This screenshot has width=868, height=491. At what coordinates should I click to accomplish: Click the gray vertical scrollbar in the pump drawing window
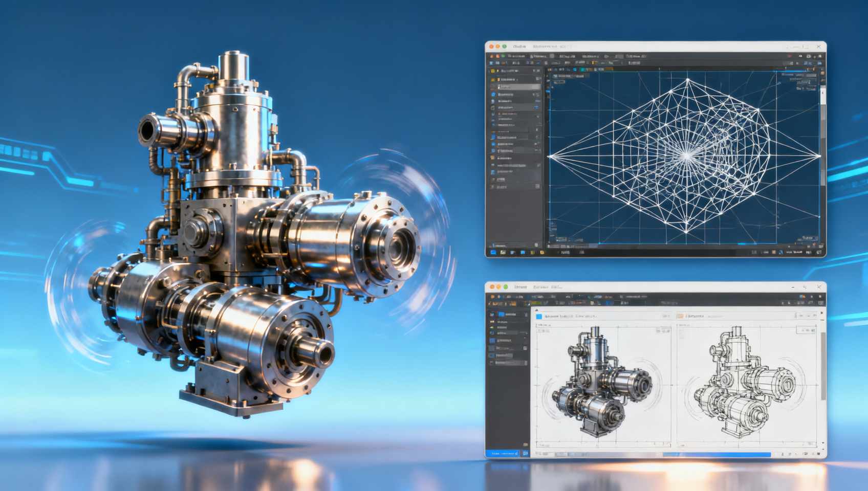[823, 366]
